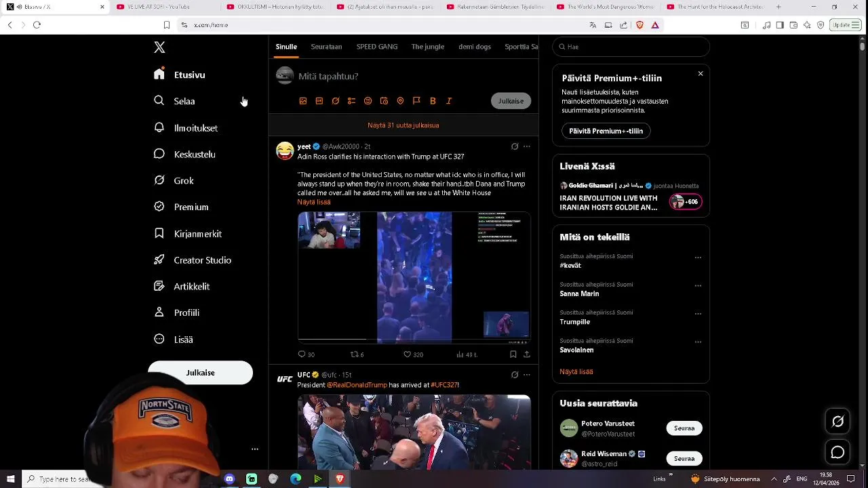Open Lisää more menu

(174, 339)
